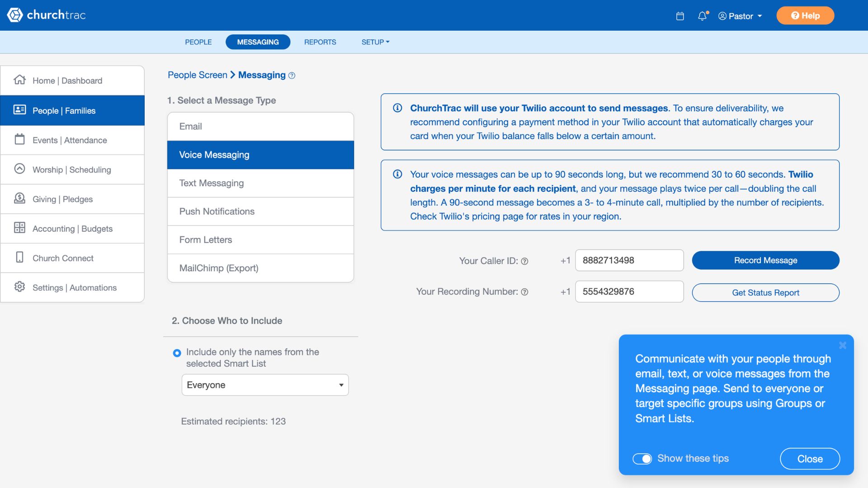Image resolution: width=868 pixels, height=488 pixels.
Task: Open Giving | Pledges in sidebar
Action: coord(72,199)
